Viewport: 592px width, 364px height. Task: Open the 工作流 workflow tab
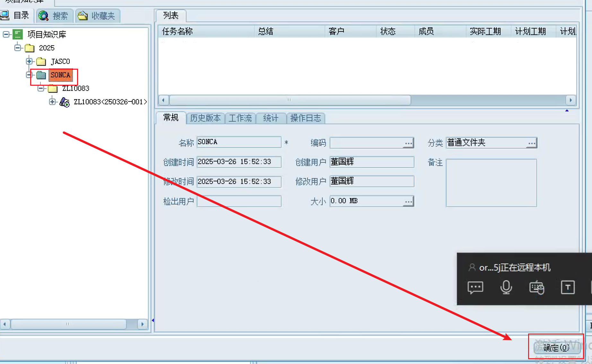240,118
